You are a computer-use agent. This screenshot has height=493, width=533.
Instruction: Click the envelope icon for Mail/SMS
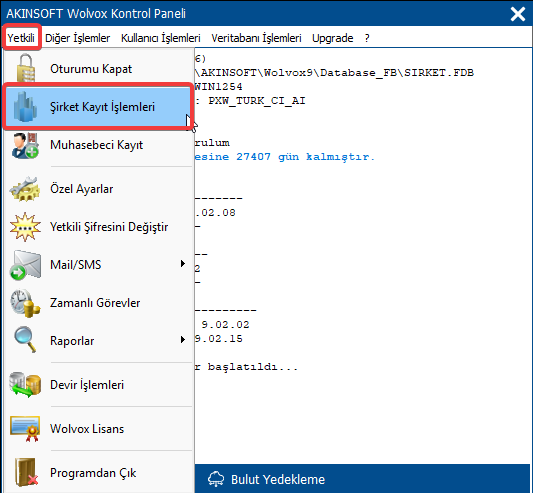[x=25, y=265]
